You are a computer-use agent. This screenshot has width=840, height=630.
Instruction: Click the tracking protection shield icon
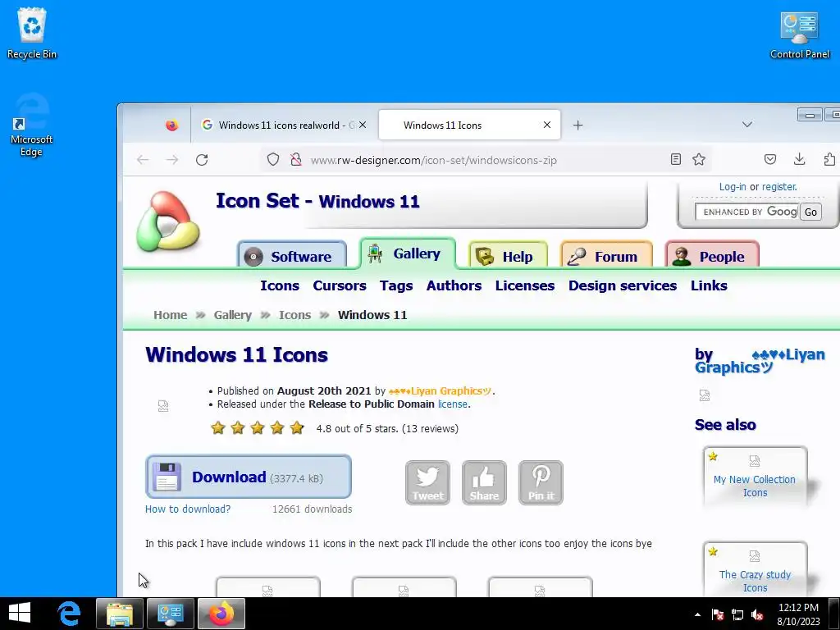pos(273,160)
